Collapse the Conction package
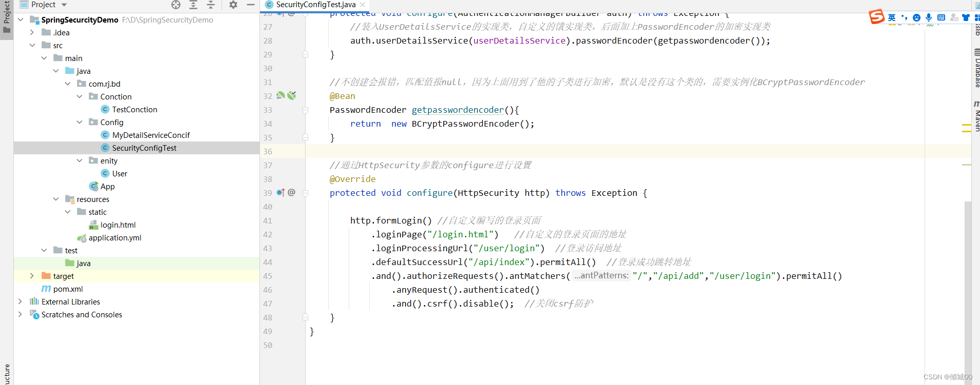This screenshot has height=385, width=980. click(79, 97)
